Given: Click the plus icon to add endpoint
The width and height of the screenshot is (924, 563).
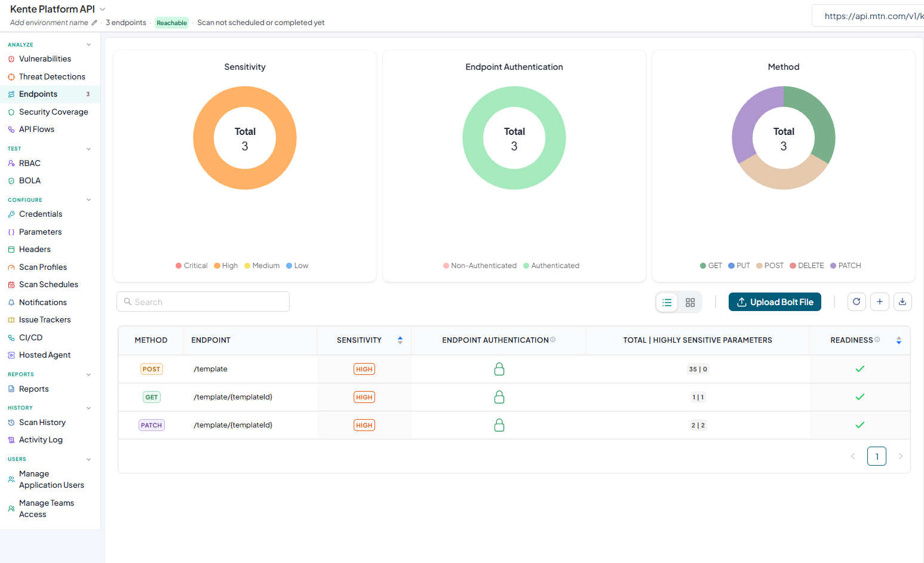Looking at the screenshot, I should [880, 302].
